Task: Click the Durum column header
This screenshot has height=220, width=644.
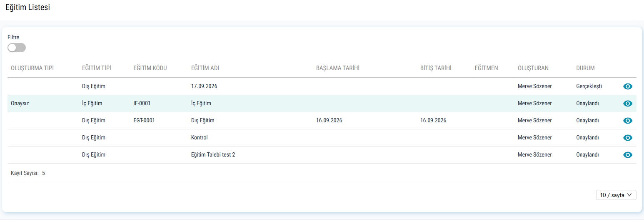Action: tap(585, 68)
